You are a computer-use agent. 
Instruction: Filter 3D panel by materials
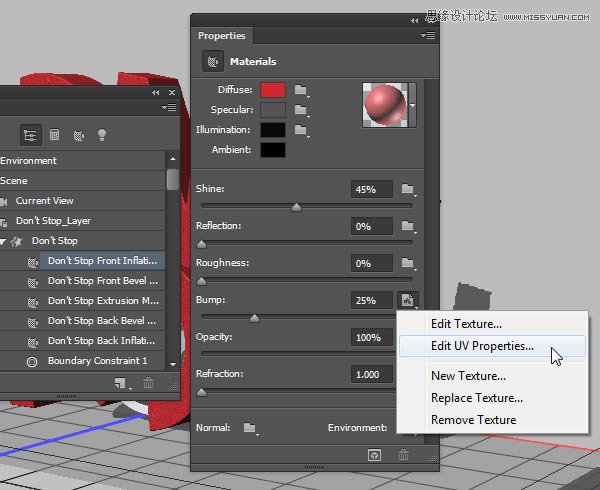pos(78,135)
